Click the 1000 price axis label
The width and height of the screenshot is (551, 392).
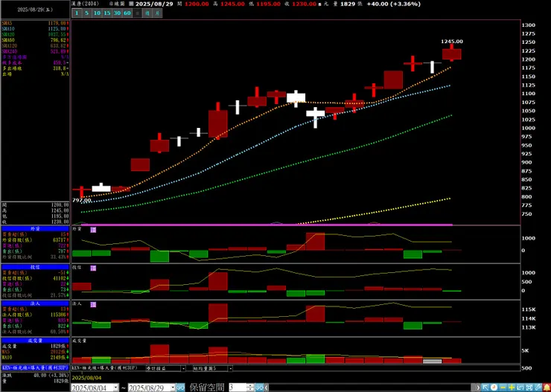pos(528,128)
